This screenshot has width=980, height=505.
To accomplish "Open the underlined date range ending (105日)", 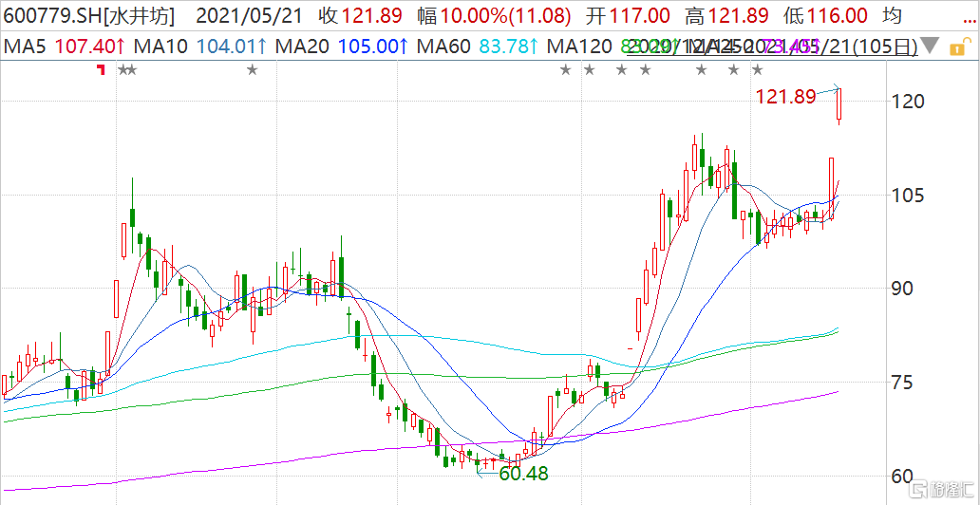I will click(773, 46).
